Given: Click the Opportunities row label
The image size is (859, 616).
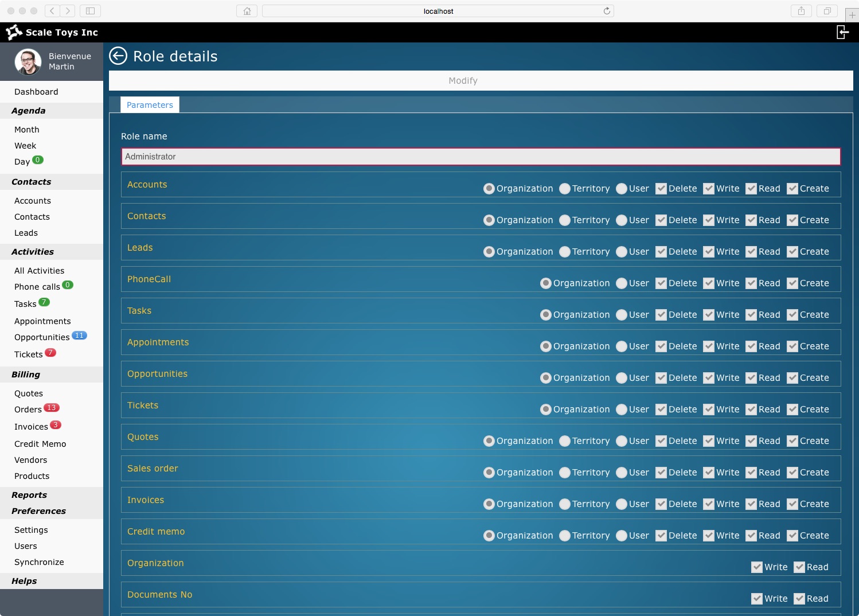Looking at the screenshot, I should tap(157, 373).
